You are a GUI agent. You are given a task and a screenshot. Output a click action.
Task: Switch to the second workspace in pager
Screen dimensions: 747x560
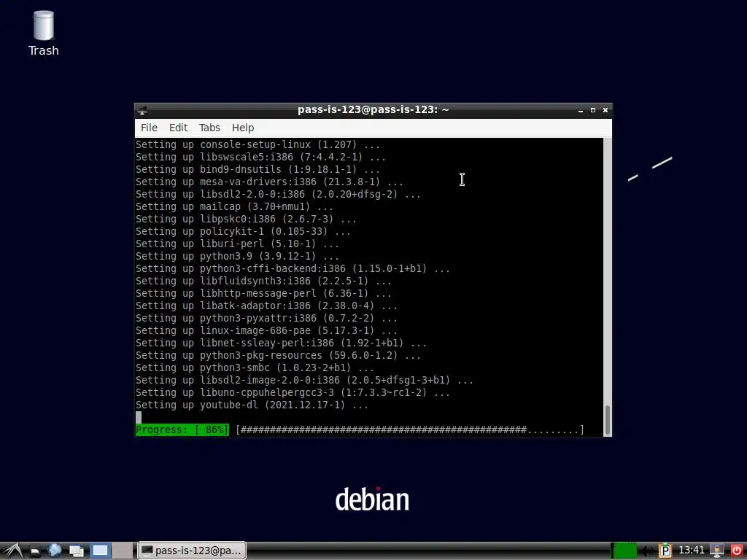[123, 551]
